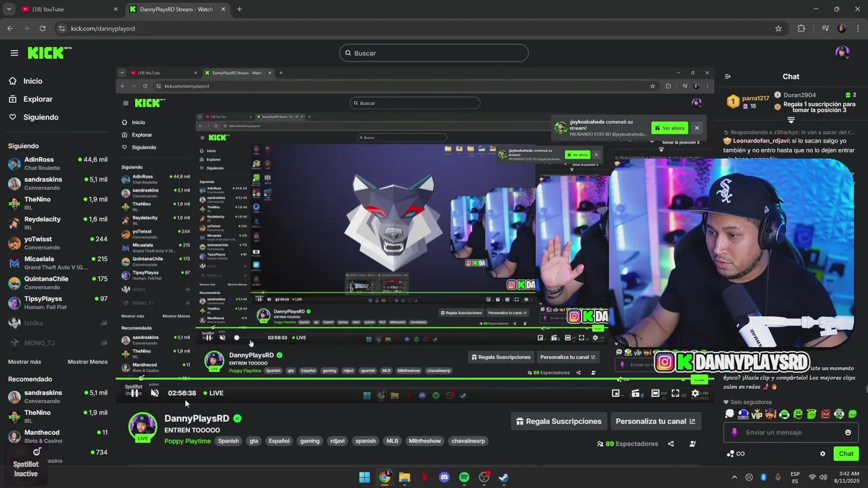
Task: Open the user avatar menu in Kick header
Action: [x=842, y=53]
